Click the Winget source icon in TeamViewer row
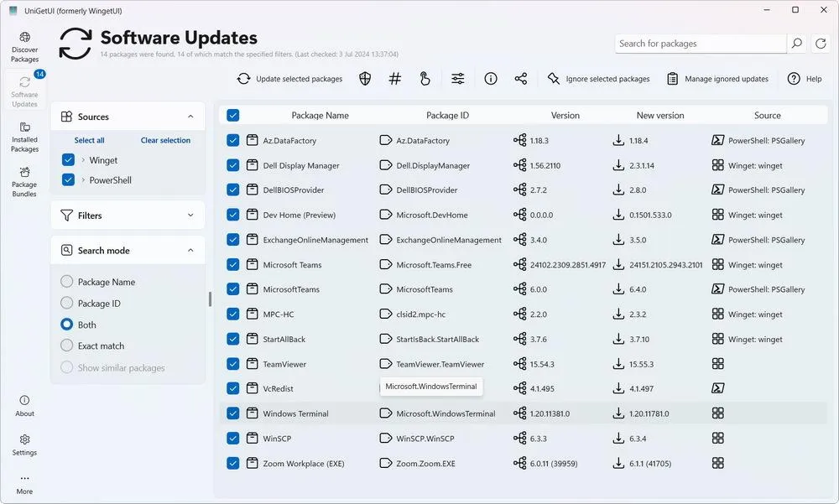This screenshot has width=839, height=504. click(x=718, y=363)
